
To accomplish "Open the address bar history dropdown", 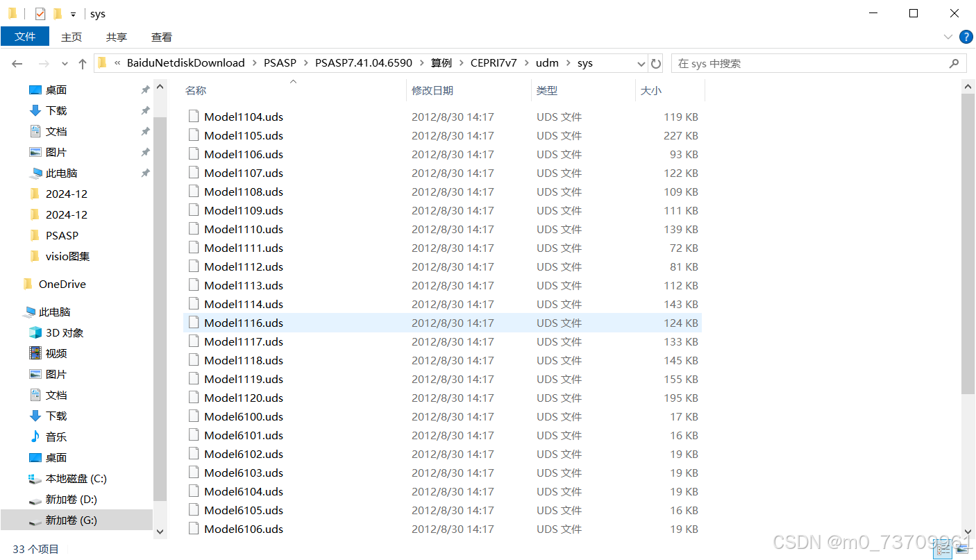I will coord(640,62).
